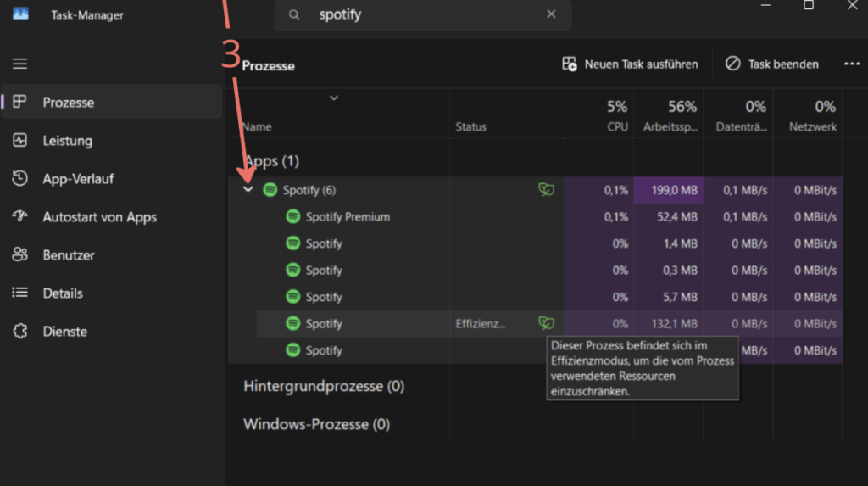The image size is (868, 486).
Task: Click the Benutzer people icon
Action: click(20, 254)
